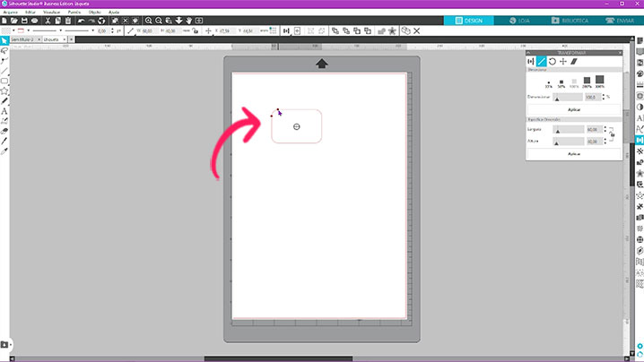Select the Text tool in left toolbar
This screenshot has height=362, width=644.
[4, 110]
